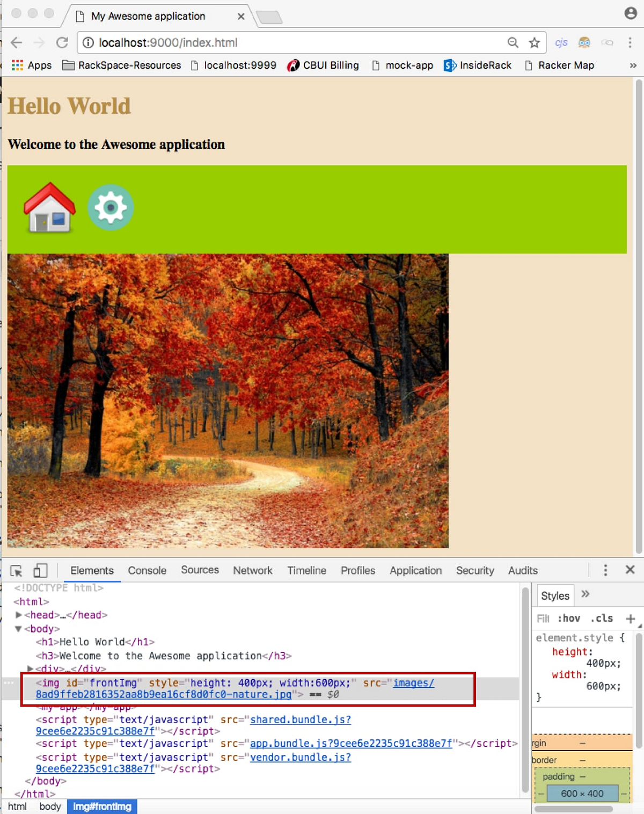Toggle element state with :hov
Image resolution: width=644 pixels, height=814 pixels.
point(569,619)
